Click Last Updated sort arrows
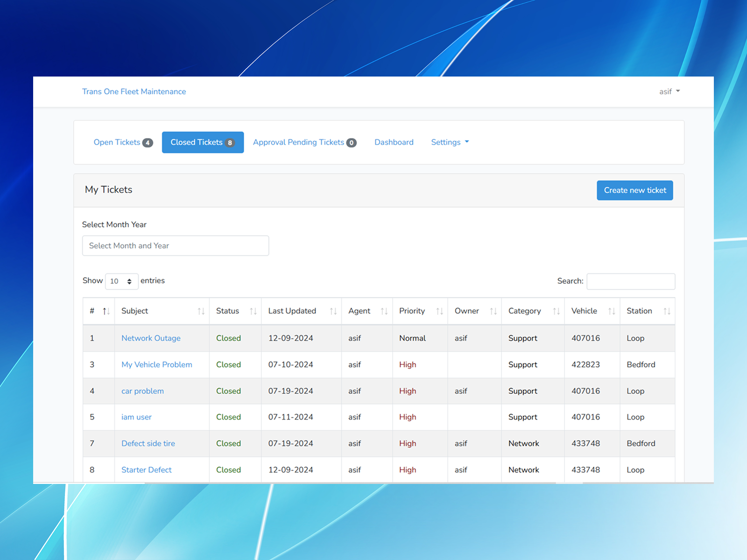 (333, 311)
